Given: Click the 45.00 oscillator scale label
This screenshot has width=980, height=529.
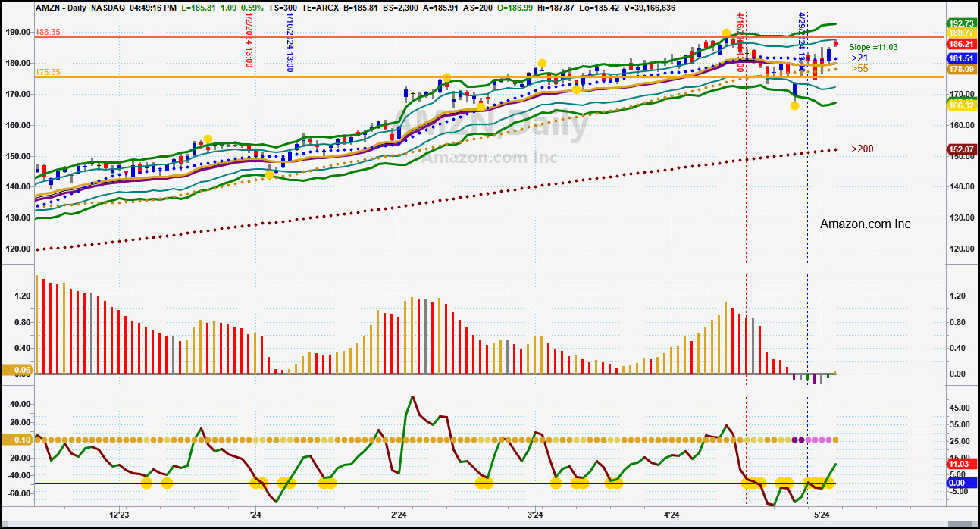Looking at the screenshot, I should [x=960, y=407].
